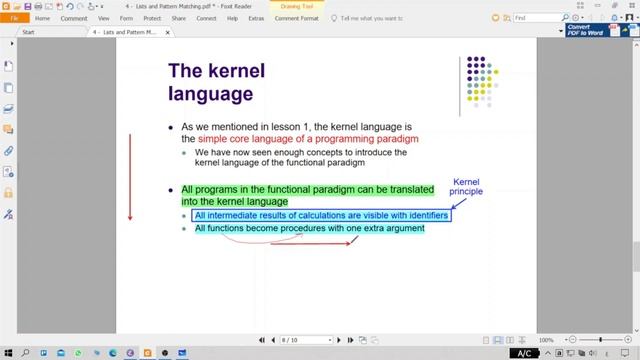Open the Extras ribbon tab

coord(256,18)
